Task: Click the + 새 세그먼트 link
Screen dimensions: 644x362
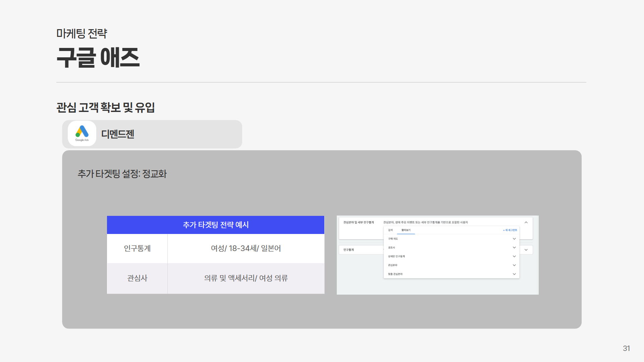Action: pos(510,230)
